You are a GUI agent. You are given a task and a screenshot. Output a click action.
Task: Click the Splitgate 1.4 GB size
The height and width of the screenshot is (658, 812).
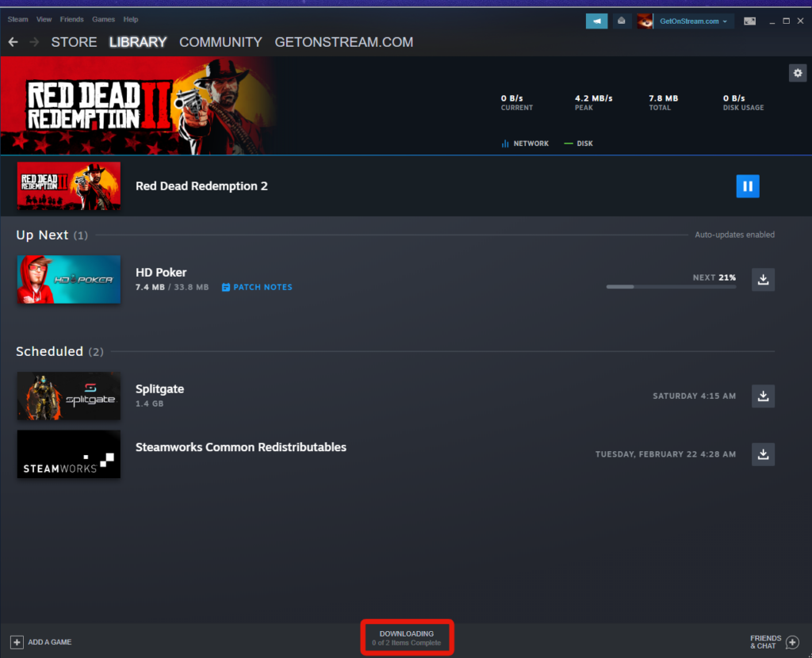(x=149, y=404)
